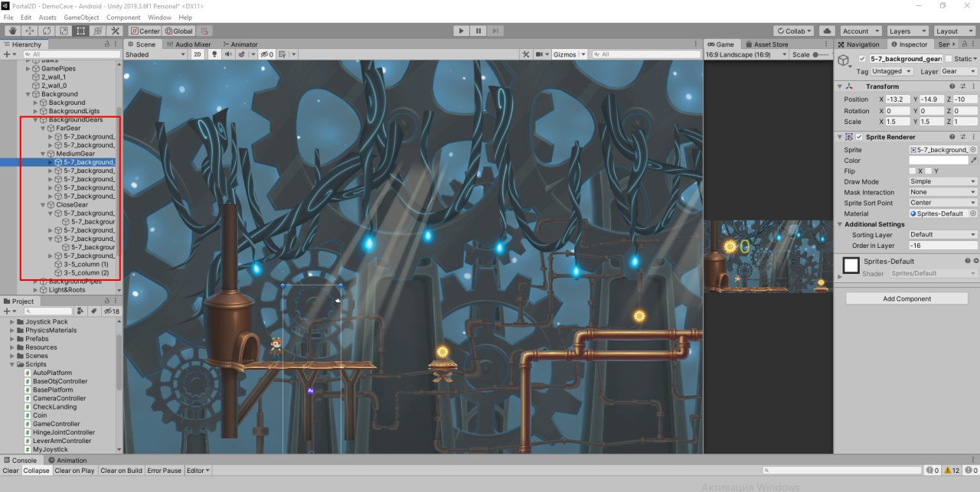Toggle Sprite Renderer enabled checkbox
The width and height of the screenshot is (980, 492).
click(x=859, y=136)
